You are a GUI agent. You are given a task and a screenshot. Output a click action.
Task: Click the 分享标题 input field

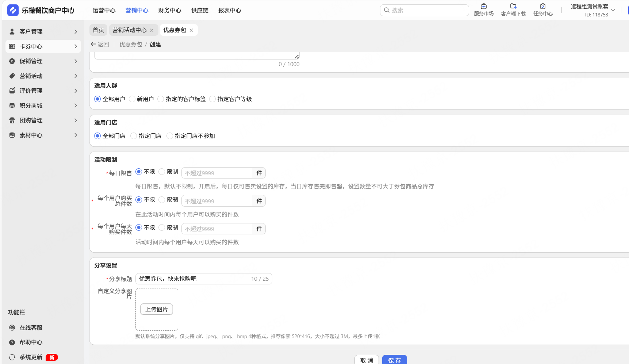coord(204,279)
